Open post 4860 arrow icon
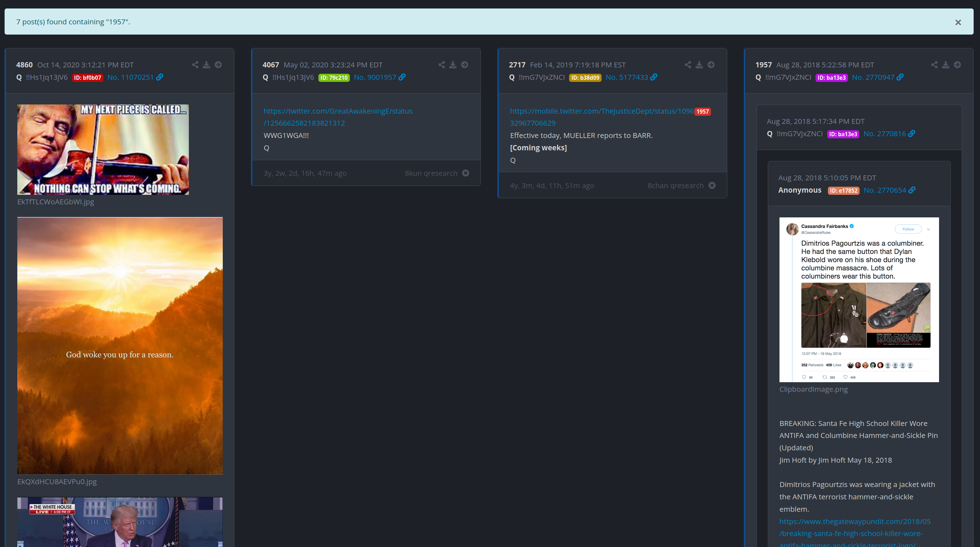Screen dimensions: 980x547 click(x=218, y=65)
